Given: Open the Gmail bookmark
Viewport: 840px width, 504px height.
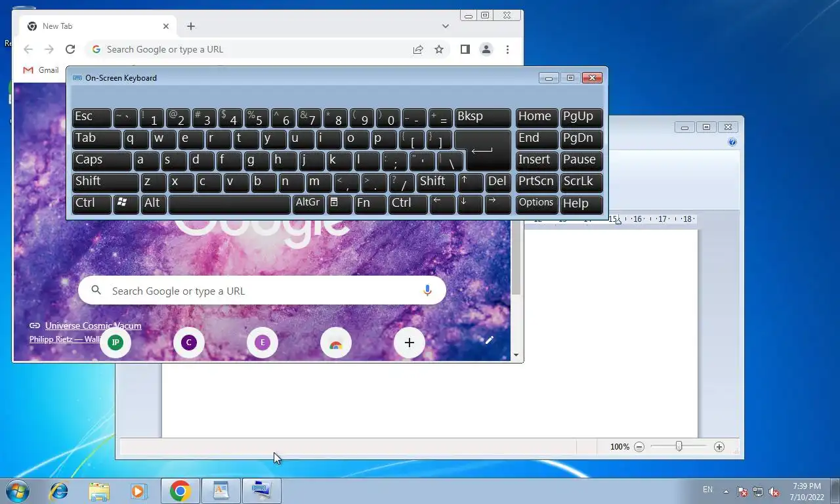Looking at the screenshot, I should pos(41,70).
